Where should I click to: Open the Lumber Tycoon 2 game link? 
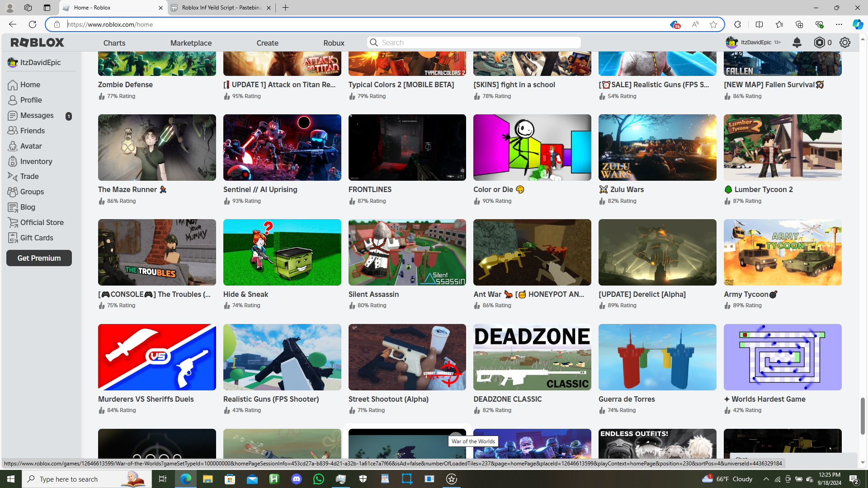(763, 189)
